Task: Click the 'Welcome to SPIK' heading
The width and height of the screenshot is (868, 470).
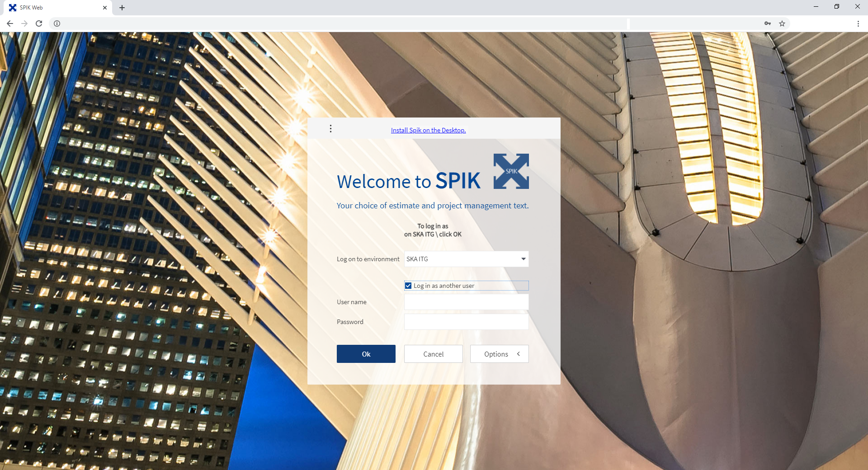Action: pos(409,181)
